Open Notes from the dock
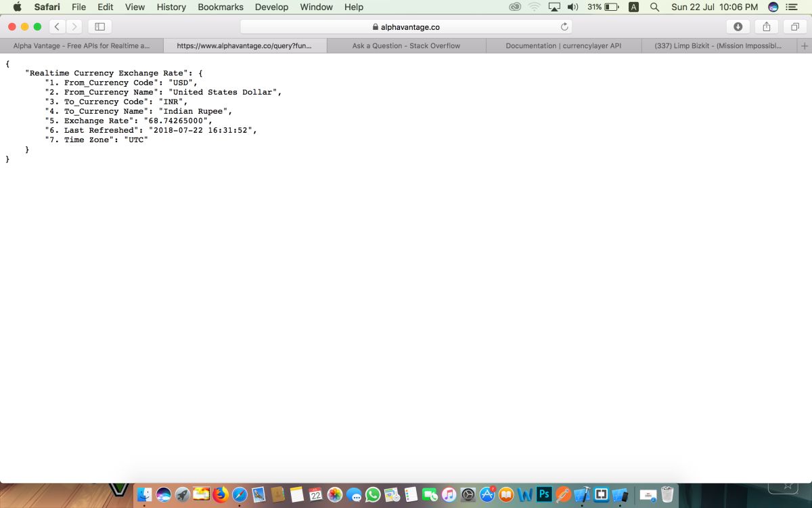Screen dimensions: 812x508 click(296, 494)
